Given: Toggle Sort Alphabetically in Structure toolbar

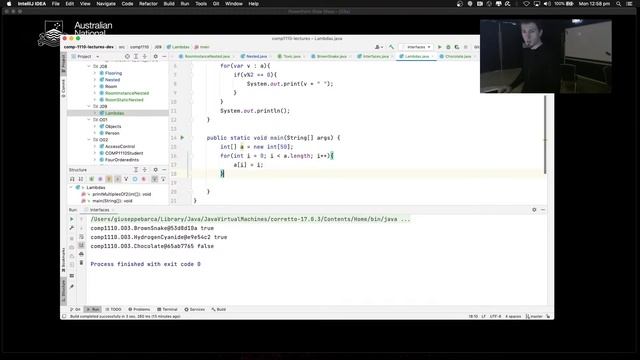Looking at the screenshot, I should [81, 179].
